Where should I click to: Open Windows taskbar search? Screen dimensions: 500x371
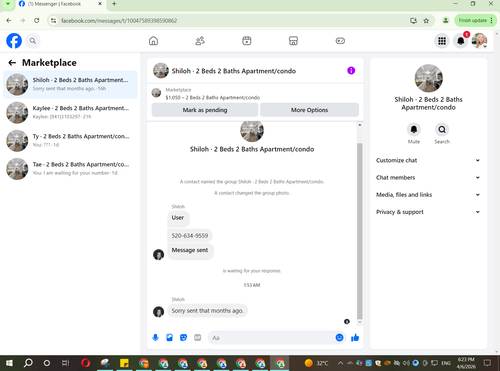(28, 363)
